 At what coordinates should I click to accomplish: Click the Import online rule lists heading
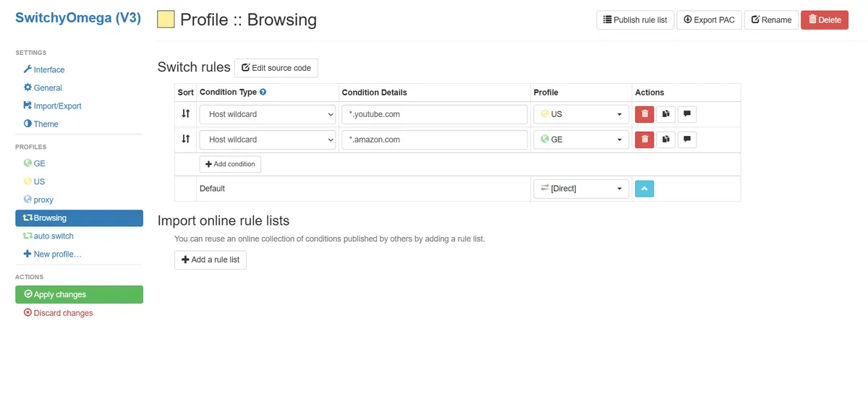224,220
